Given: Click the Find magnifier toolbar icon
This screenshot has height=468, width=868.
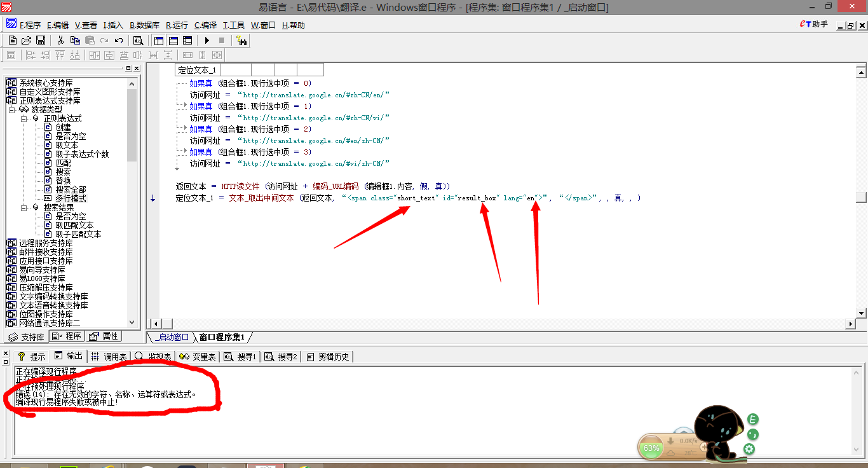Looking at the screenshot, I should pyautogui.click(x=138, y=40).
